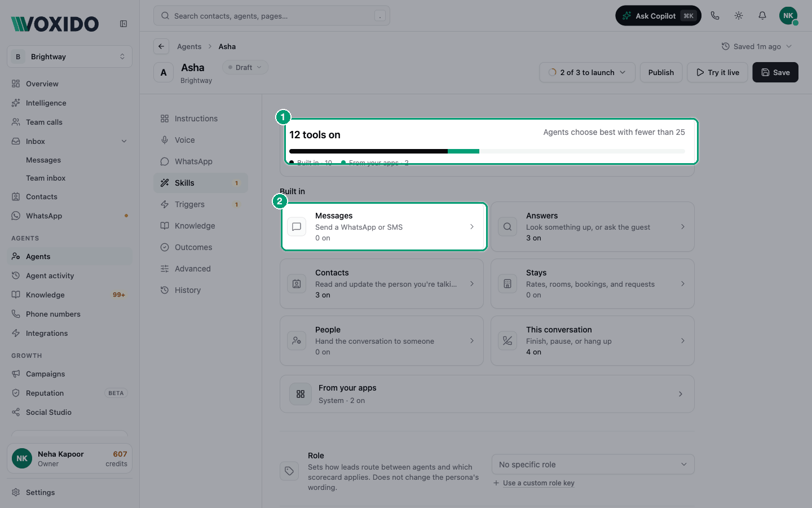The image size is (812, 508).
Task: Open the Draft status dropdown
Action: (245, 67)
